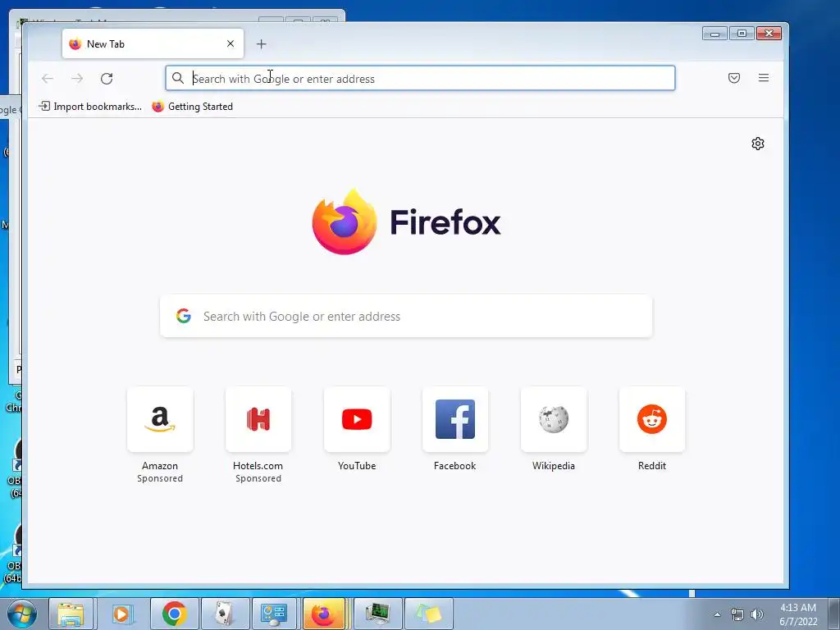Open the Wikipedia shortcut tile

tap(554, 419)
